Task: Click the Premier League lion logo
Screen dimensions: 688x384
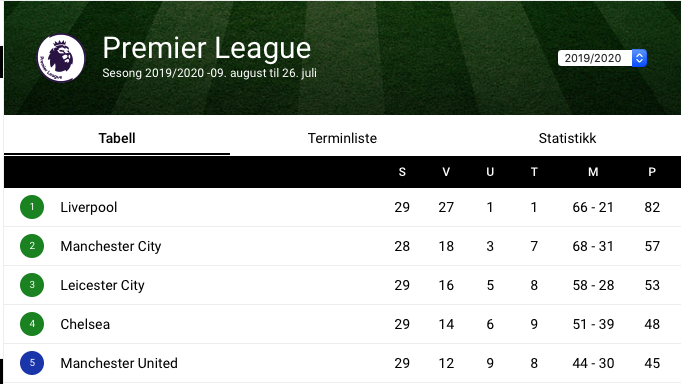Action: click(x=61, y=58)
